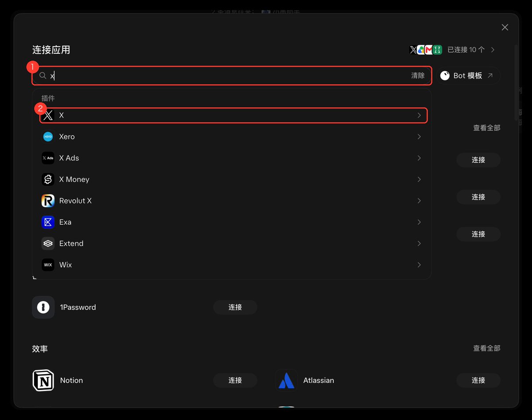Click the Exa logo icon
This screenshot has width=532, height=420.
coord(48,222)
